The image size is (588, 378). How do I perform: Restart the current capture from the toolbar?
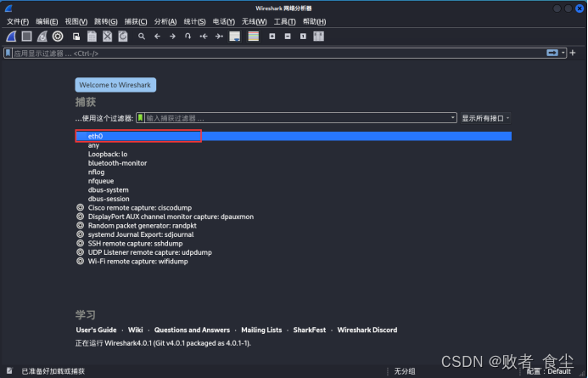coord(42,37)
